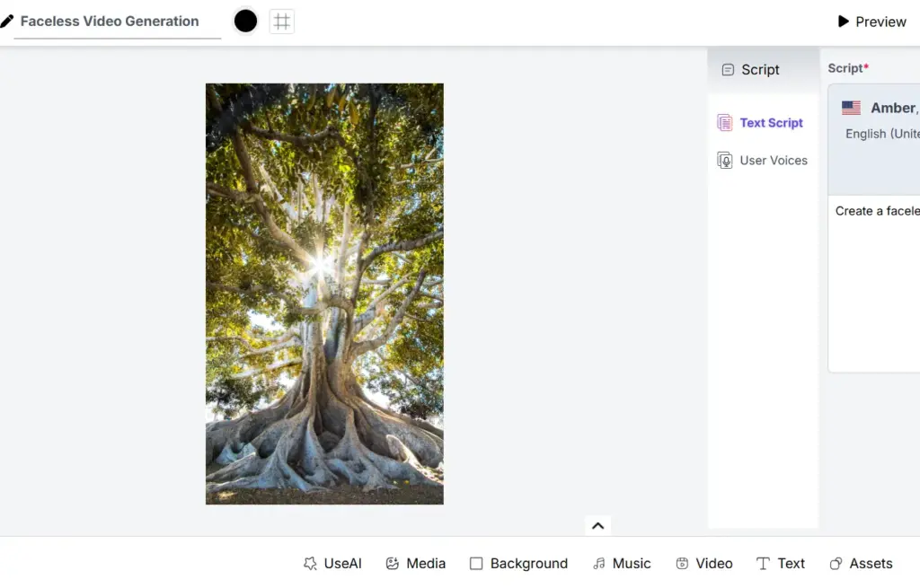Toggle the grid overlay
920x588 pixels.
coord(281,21)
